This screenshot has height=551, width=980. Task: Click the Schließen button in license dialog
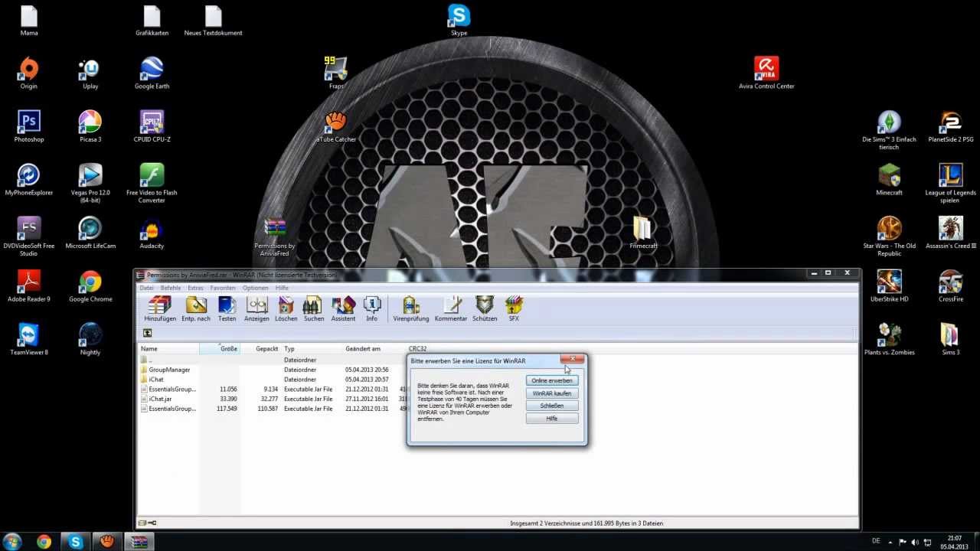pyautogui.click(x=552, y=406)
